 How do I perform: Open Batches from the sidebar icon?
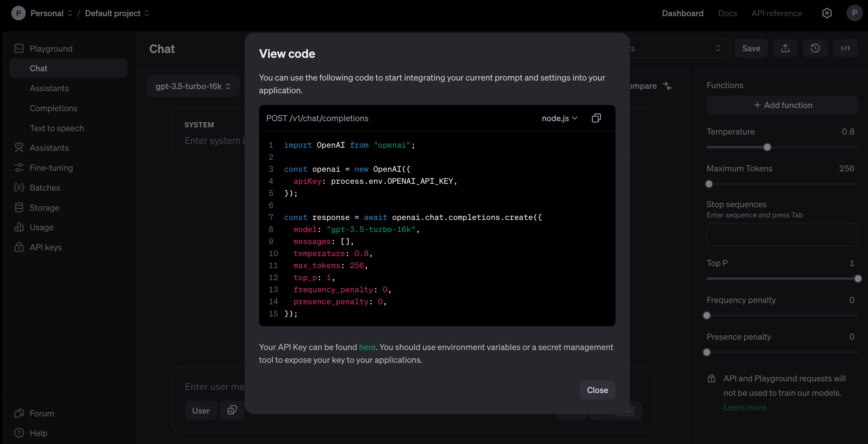pos(19,188)
